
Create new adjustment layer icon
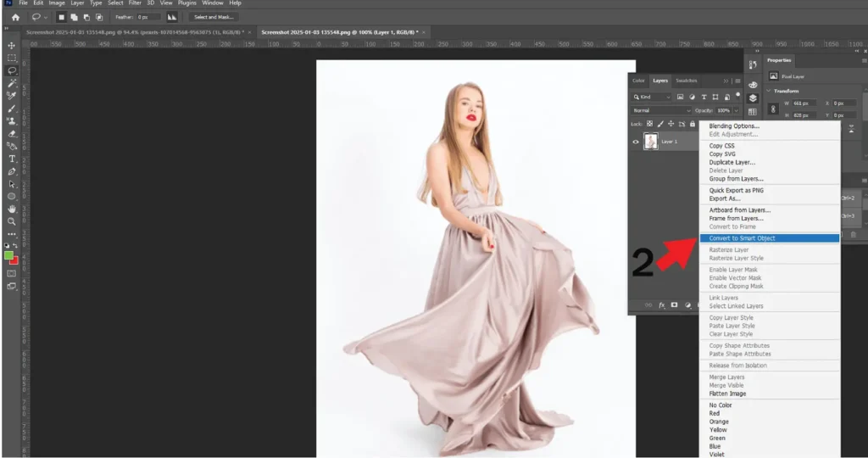688,305
